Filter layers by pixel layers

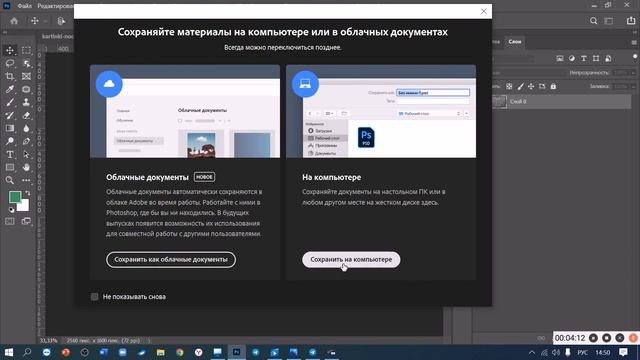pos(560,58)
